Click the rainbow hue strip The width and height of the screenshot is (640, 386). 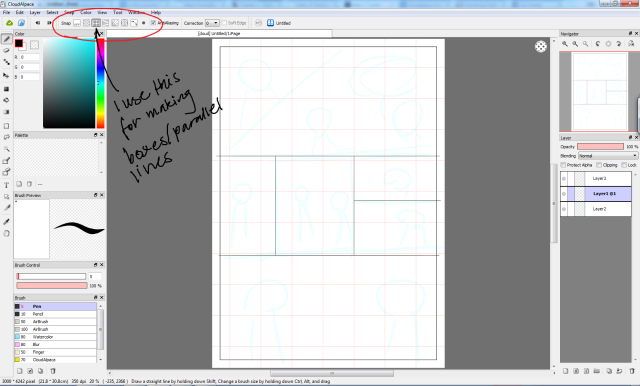[x=100, y=84]
